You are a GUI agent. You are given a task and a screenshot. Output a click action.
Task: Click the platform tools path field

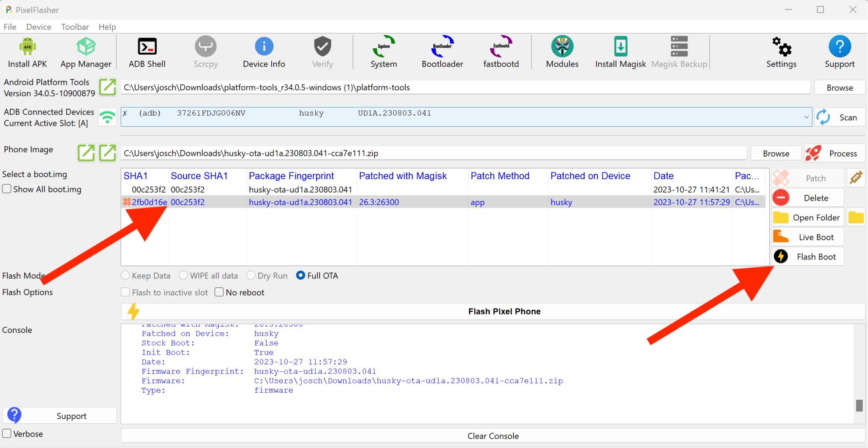coord(465,88)
